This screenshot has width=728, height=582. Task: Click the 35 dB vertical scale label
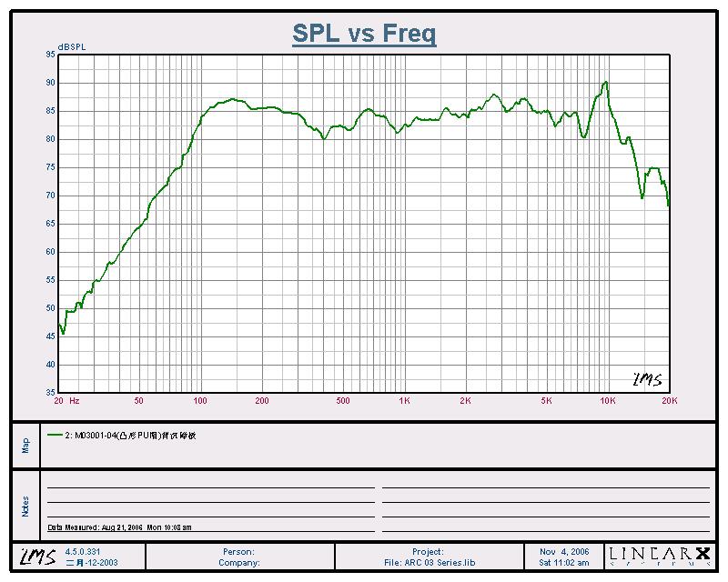pos(49,393)
